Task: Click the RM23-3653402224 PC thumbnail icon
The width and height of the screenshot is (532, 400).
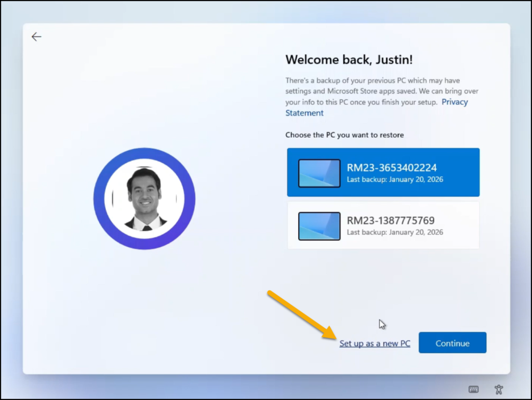Action: point(319,173)
